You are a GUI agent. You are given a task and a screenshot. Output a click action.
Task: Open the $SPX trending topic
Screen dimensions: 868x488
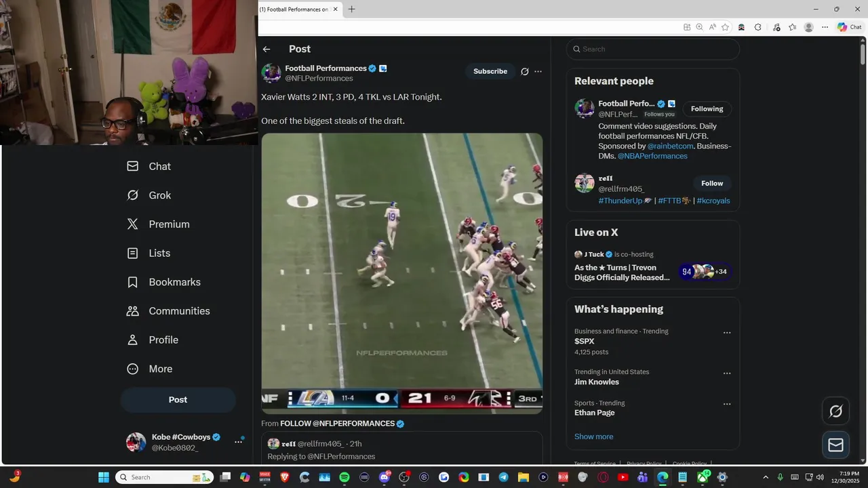[584, 342]
